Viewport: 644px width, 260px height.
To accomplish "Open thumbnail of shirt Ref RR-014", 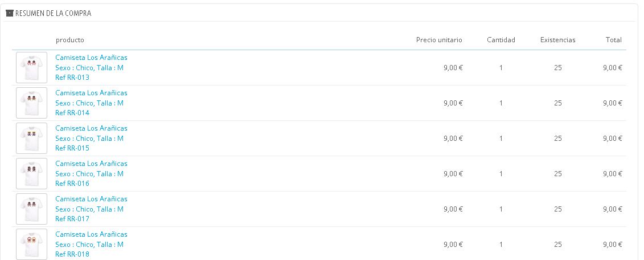I will pyautogui.click(x=31, y=103).
